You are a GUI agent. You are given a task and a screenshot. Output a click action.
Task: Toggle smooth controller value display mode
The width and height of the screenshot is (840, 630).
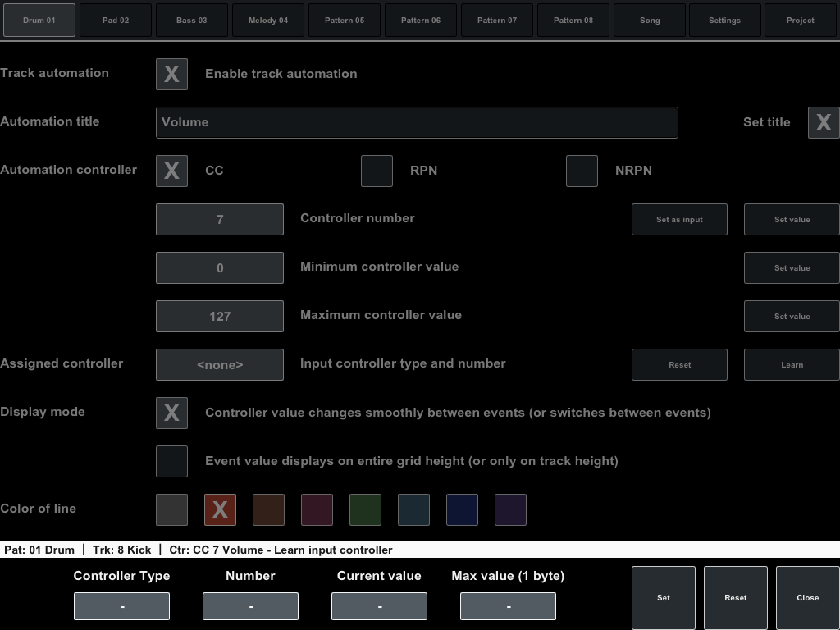(171, 413)
